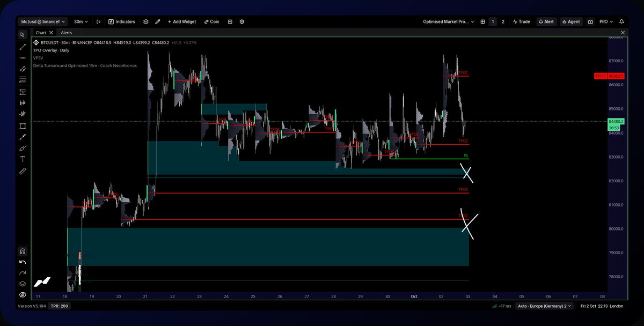This screenshot has height=326, width=644.
Task: Select the parallel channel drawing tool
Action: [x=23, y=69]
